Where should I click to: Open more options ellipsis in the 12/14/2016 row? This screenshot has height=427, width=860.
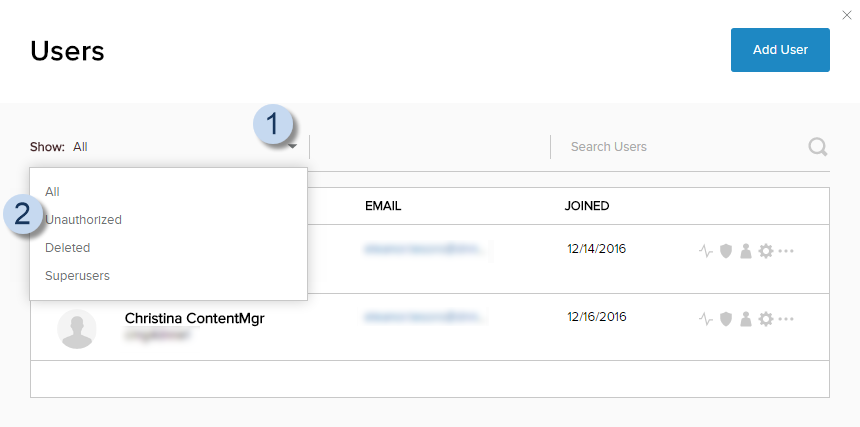coord(786,250)
